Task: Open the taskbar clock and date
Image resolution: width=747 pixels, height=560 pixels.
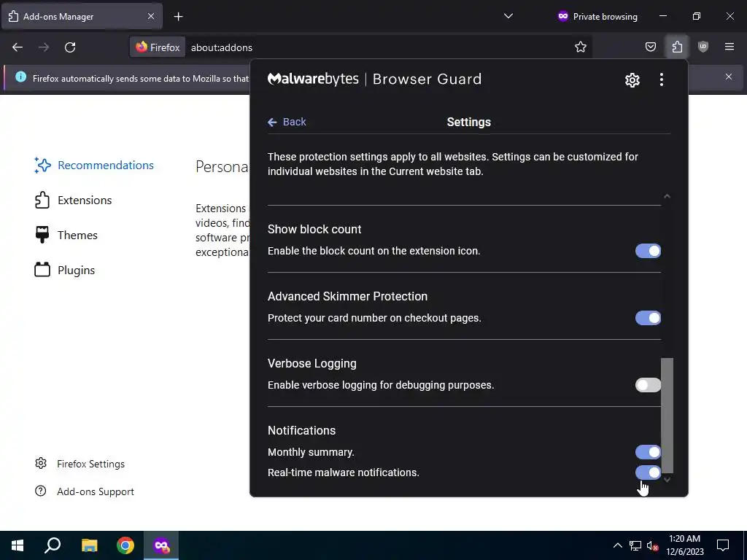Action: tap(684, 545)
